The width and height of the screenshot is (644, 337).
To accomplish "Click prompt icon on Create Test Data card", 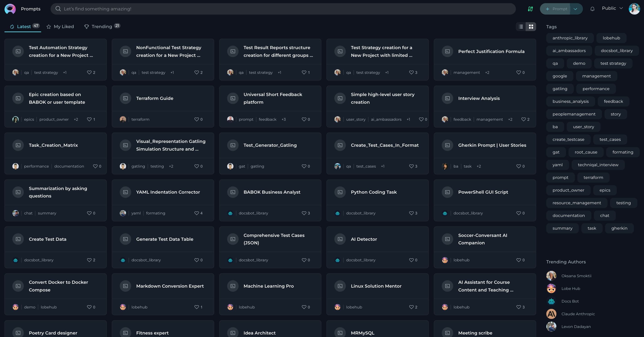I will 18,239.
